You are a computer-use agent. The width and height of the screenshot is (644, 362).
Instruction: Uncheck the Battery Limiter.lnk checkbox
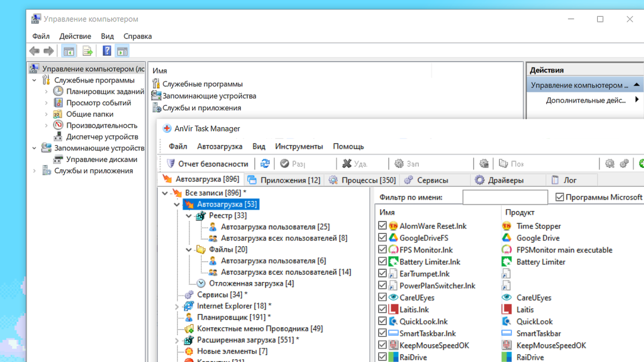(382, 262)
